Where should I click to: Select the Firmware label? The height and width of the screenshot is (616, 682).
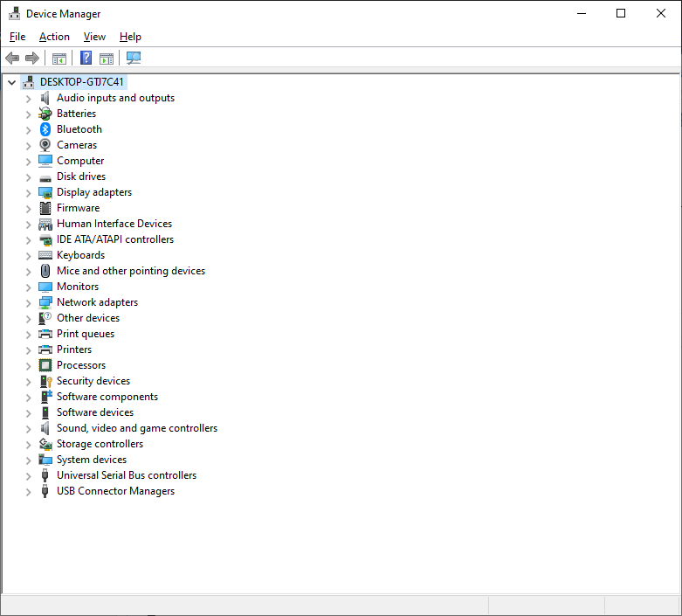79,208
